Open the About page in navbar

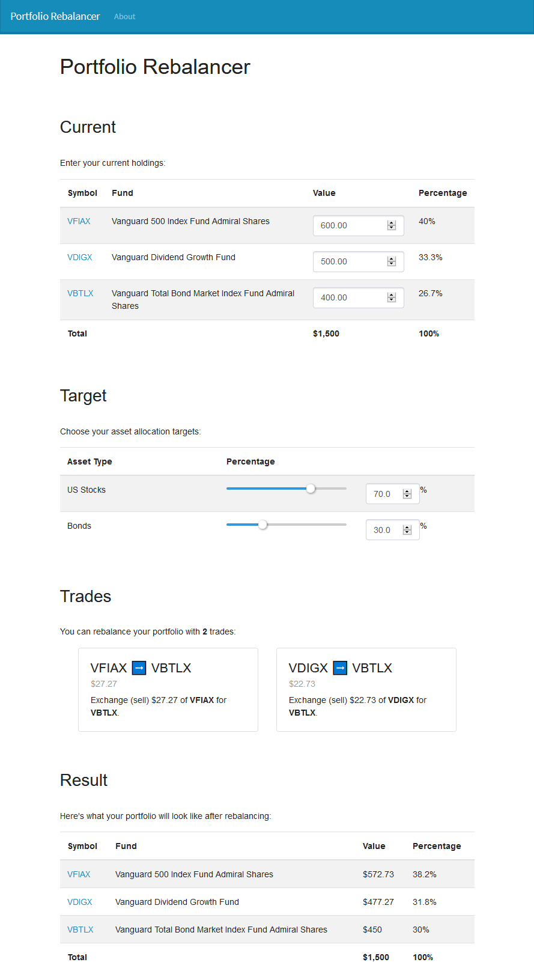coord(125,16)
